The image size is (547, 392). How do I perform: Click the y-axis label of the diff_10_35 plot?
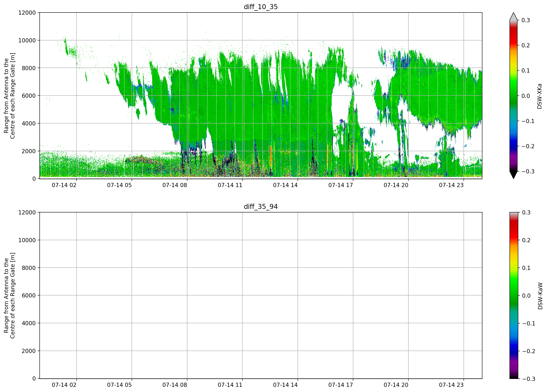pyautogui.click(x=9, y=96)
